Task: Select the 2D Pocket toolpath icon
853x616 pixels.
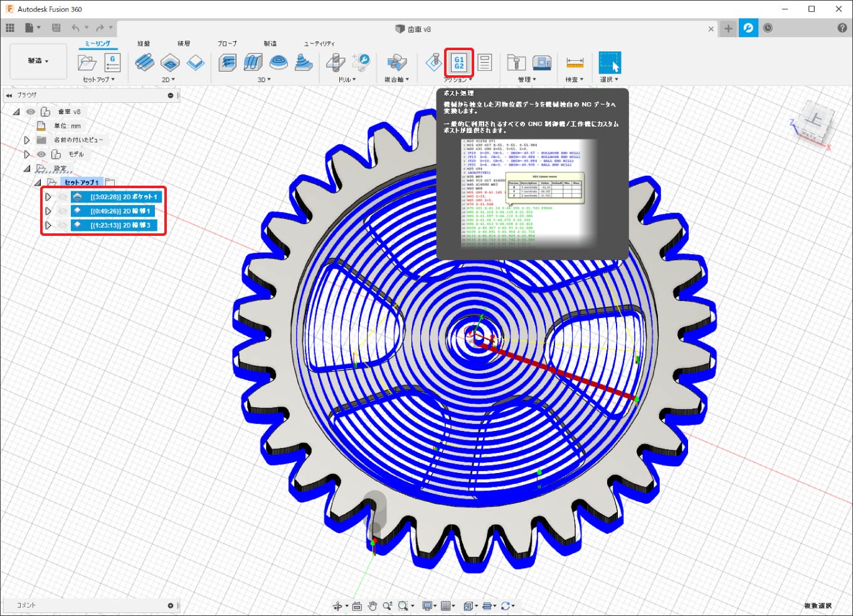Action: tap(170, 63)
